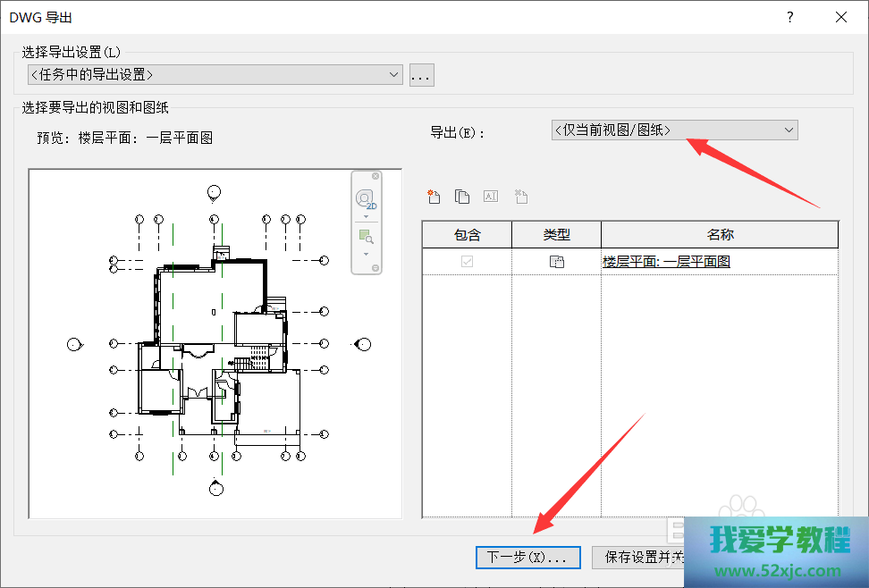This screenshot has height=588, width=869.
Task: Click the ellipsis button to modify export settings
Action: tap(422, 76)
